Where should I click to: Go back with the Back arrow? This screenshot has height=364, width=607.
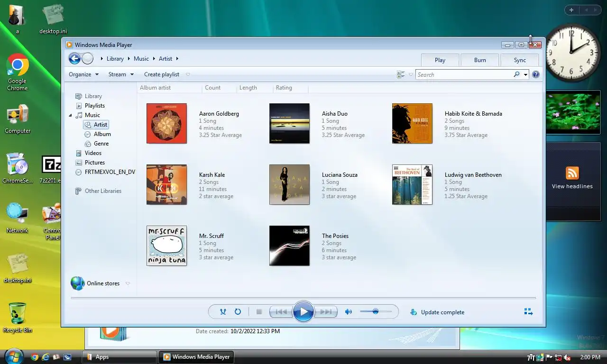click(x=74, y=58)
